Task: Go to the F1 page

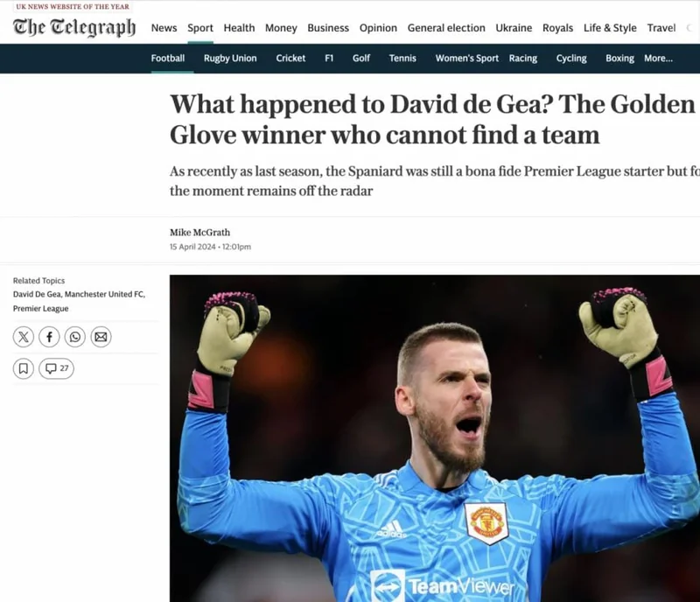Action: coord(329,58)
